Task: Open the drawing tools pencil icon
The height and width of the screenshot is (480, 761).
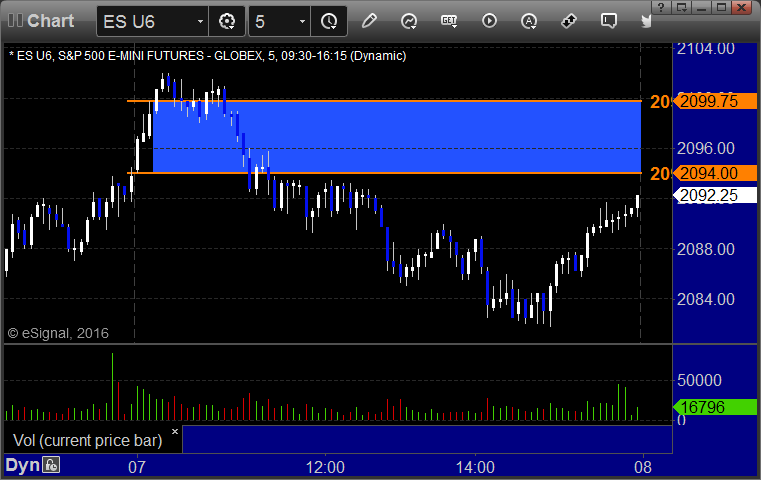Action: pyautogui.click(x=369, y=21)
